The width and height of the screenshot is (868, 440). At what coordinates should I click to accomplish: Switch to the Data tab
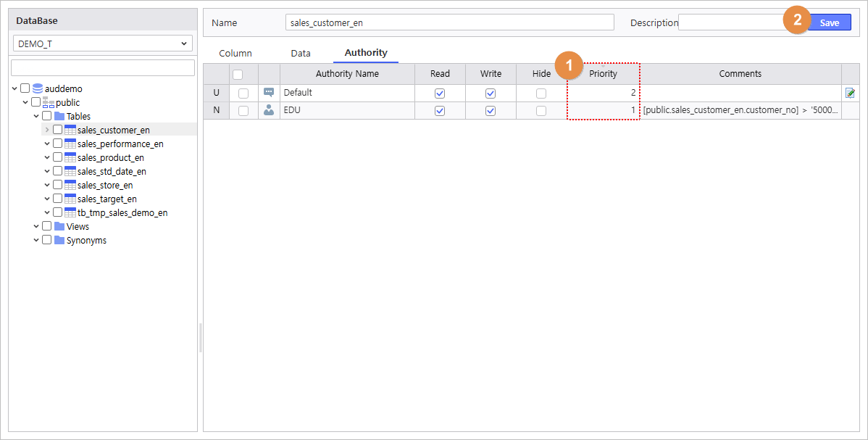coord(301,53)
